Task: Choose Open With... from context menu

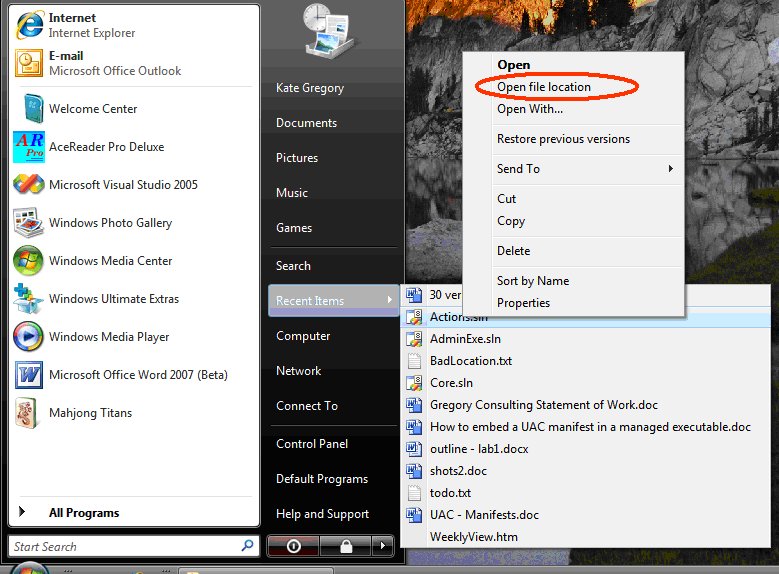Action: pyautogui.click(x=530, y=108)
